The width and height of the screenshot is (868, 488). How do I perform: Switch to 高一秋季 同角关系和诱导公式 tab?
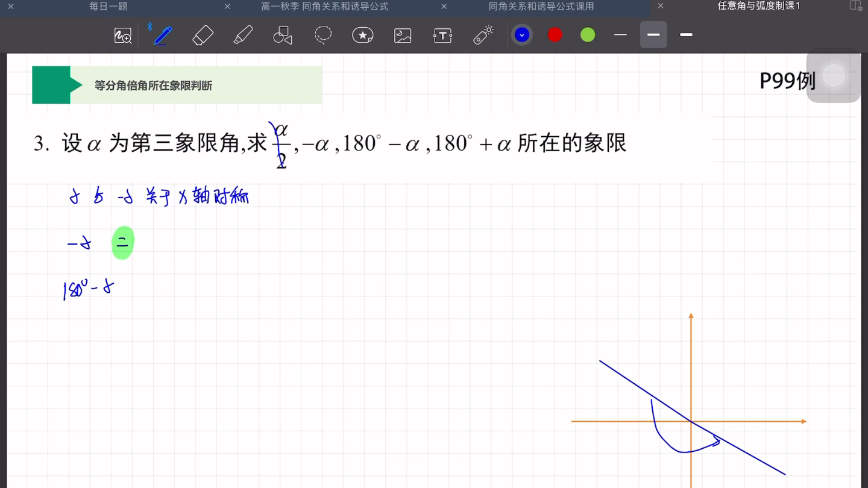click(324, 7)
